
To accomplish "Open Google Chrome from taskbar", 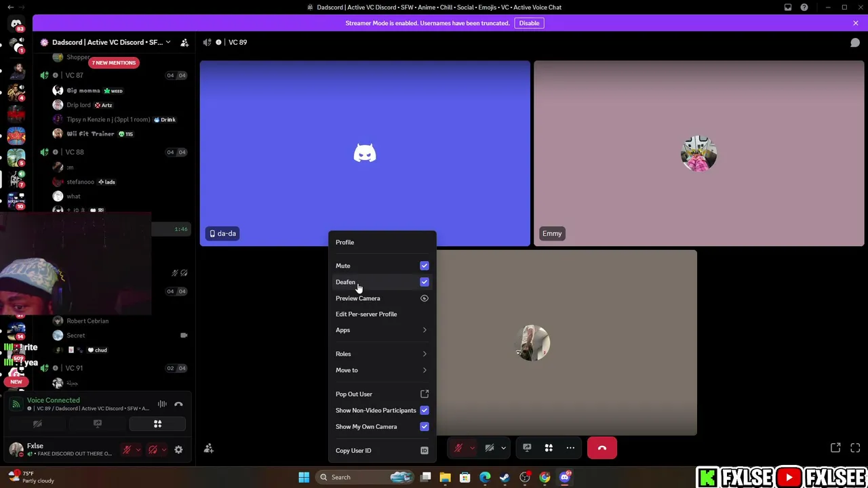I will [x=545, y=477].
